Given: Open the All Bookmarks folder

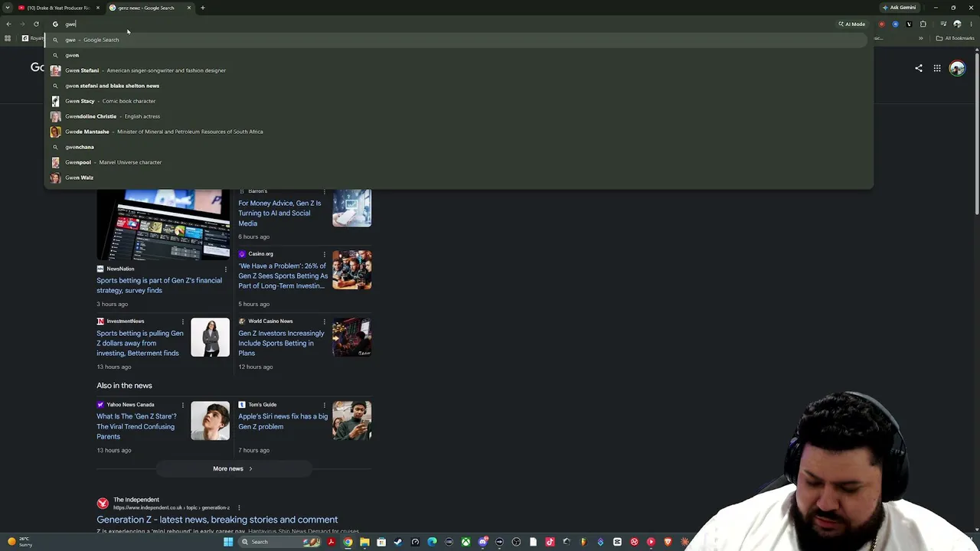Looking at the screenshot, I should pos(955,38).
